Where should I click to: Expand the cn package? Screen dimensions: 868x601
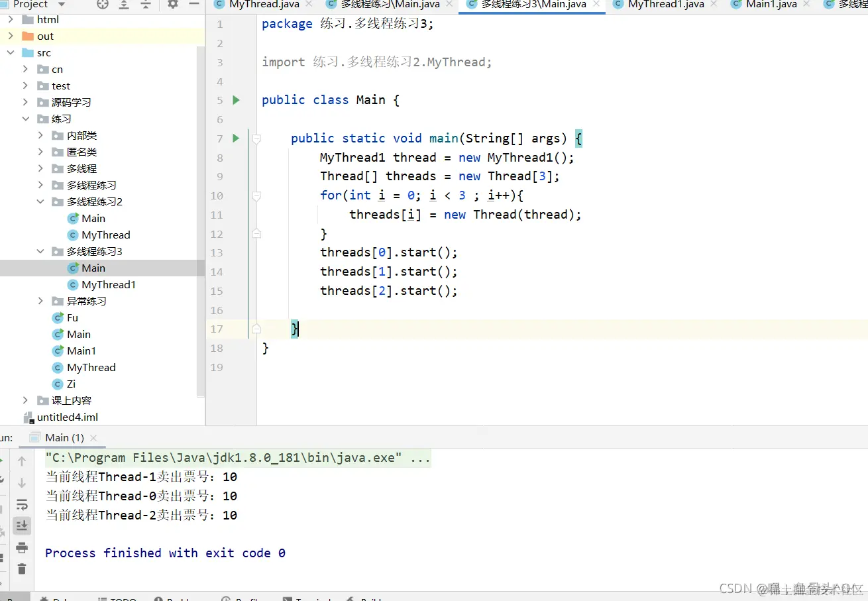[25, 69]
